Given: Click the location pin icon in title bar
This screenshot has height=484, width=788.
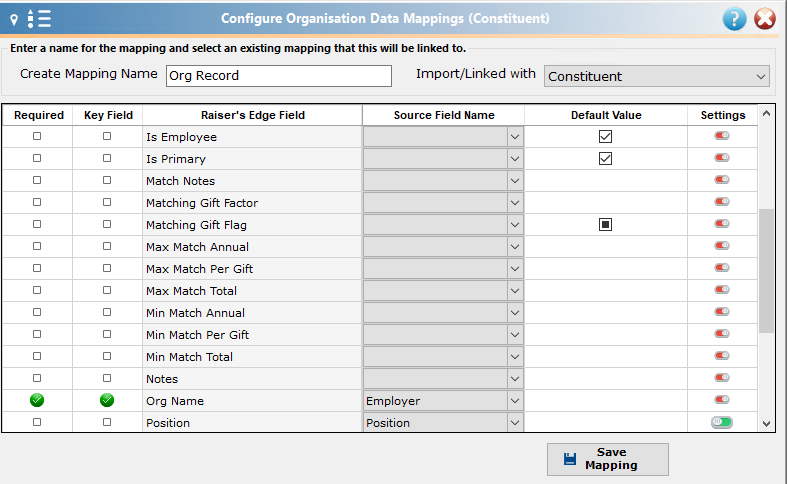Looking at the screenshot, I should point(14,20).
